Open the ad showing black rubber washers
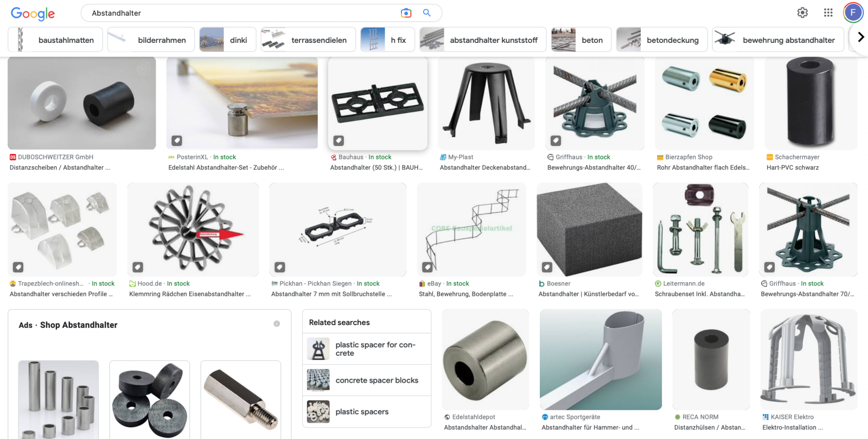This screenshot has width=868, height=439. click(x=150, y=399)
